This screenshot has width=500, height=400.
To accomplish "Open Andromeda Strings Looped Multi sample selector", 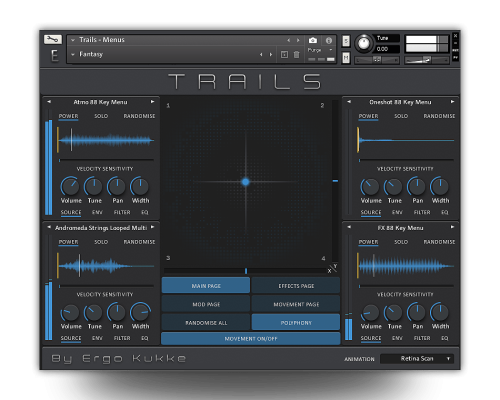I will tap(101, 228).
